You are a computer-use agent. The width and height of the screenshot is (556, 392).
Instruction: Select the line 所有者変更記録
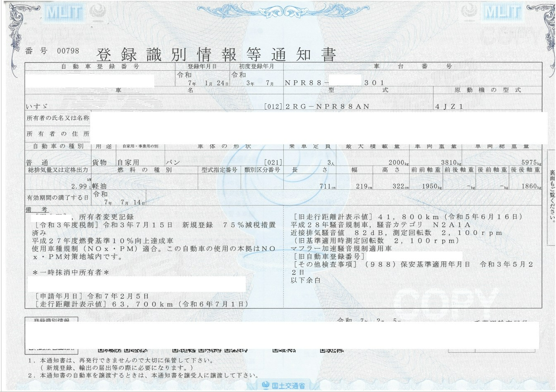tap(106, 217)
